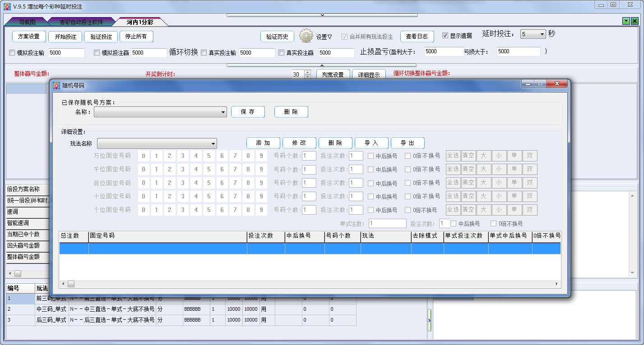Click the gear settings icon

tap(306, 36)
